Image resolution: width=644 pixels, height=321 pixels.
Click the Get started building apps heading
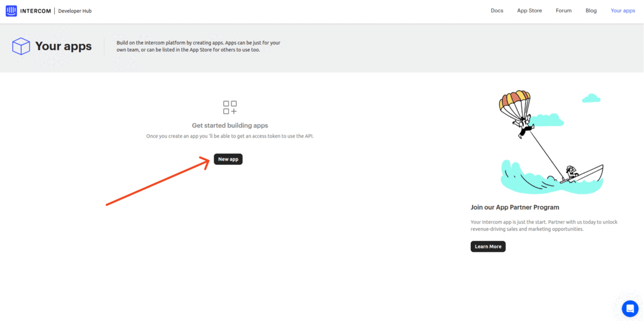[230, 125]
